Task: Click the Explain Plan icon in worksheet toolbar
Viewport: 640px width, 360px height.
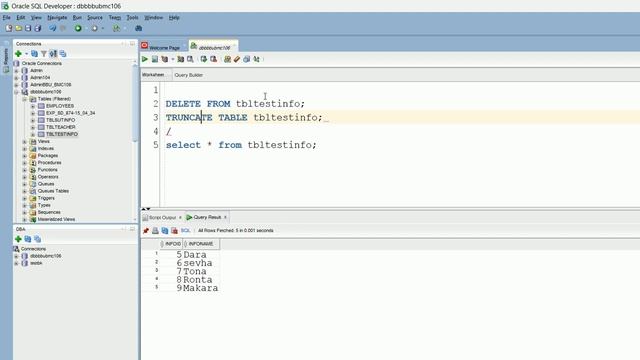Action: pos(165,59)
